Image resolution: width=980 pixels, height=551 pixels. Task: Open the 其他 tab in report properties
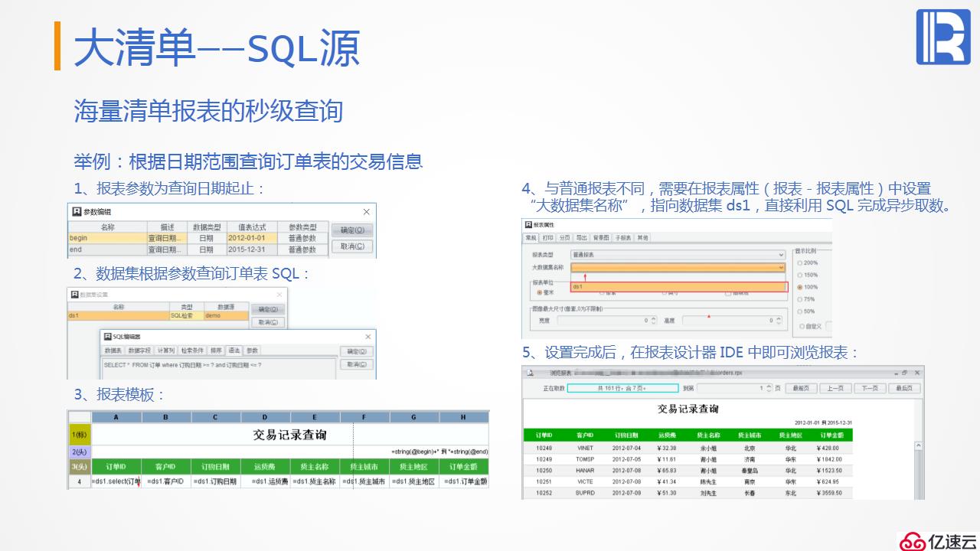(643, 238)
